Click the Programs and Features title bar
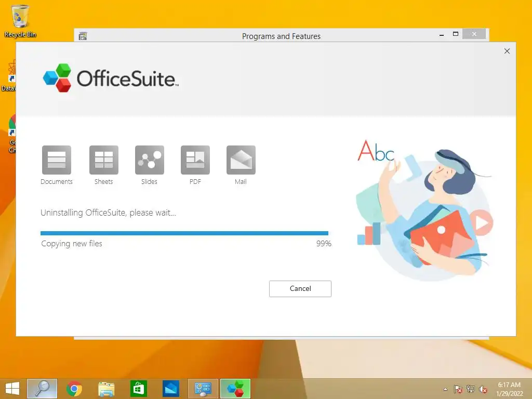This screenshot has height=399, width=532. click(281, 36)
